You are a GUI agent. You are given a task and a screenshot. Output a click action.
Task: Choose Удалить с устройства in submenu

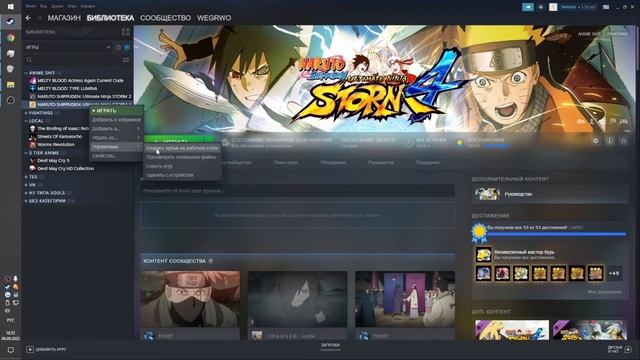point(182,175)
